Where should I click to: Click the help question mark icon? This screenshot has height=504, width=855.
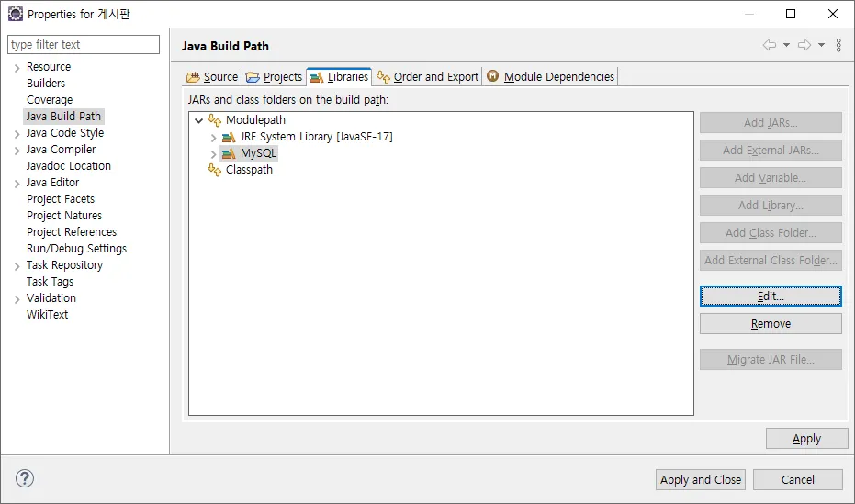[x=25, y=478]
